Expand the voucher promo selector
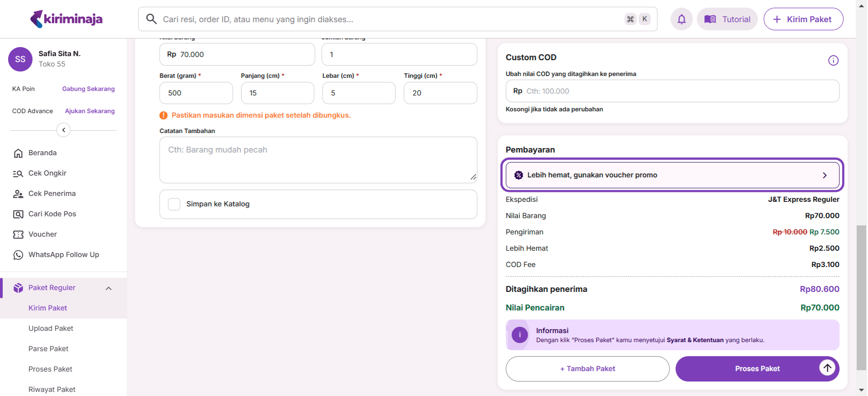The height and width of the screenshot is (396, 868). coord(672,175)
